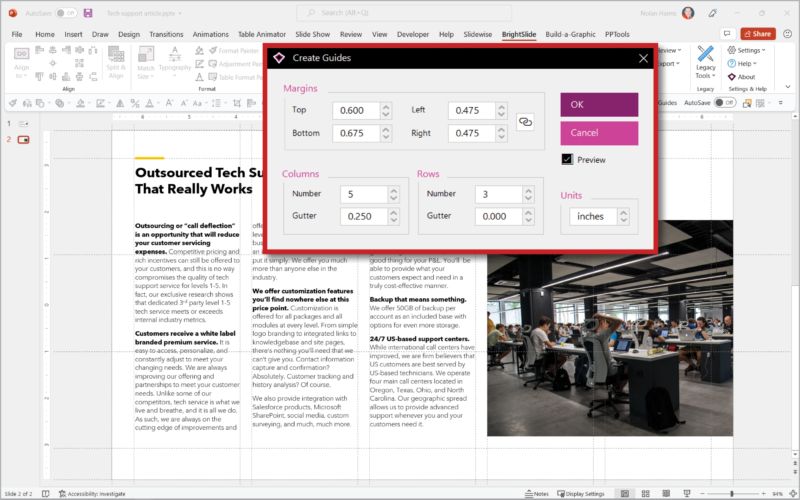Viewport: 800px width, 500px height.
Task: Use the Columns Number spinner arrows
Action: click(393, 194)
